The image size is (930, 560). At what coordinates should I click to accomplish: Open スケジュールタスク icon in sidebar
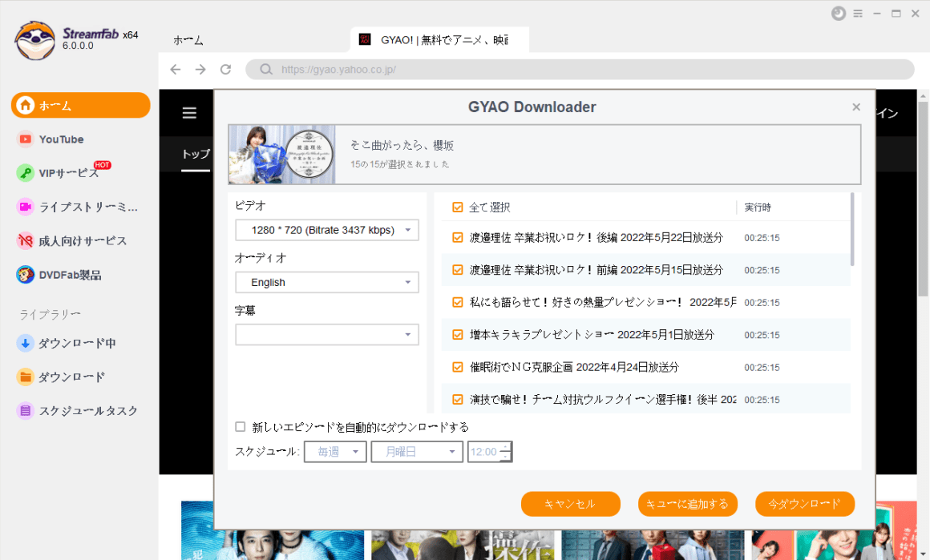click(x=26, y=410)
